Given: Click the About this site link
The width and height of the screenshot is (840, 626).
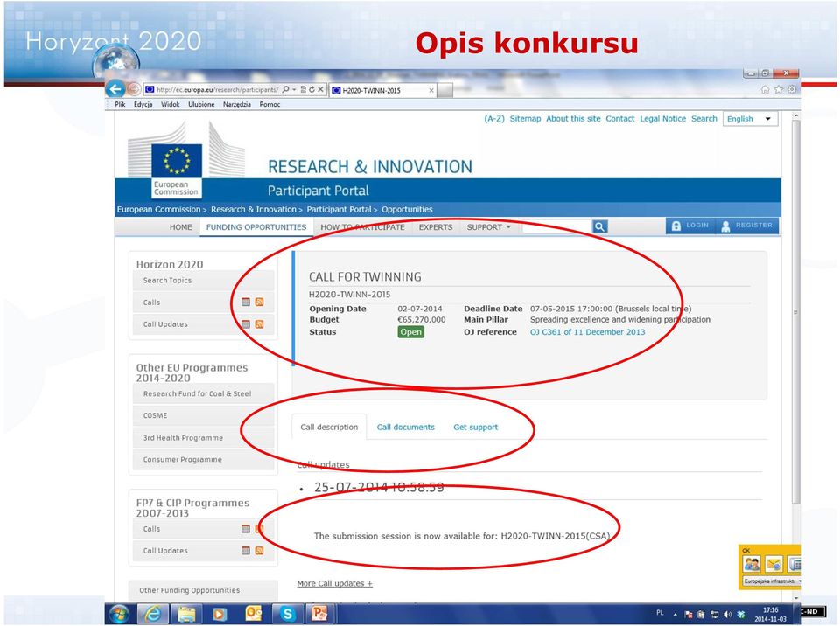Looking at the screenshot, I should tap(573, 119).
